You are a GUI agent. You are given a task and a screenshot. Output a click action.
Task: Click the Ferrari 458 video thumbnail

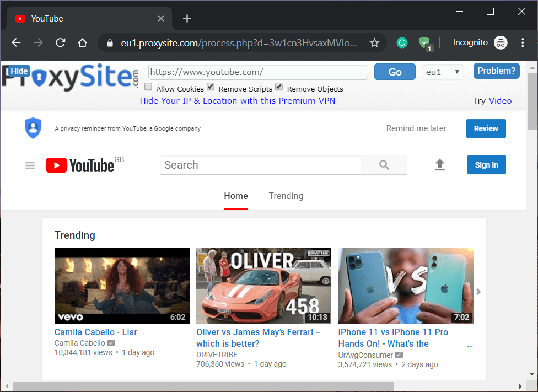click(x=263, y=286)
